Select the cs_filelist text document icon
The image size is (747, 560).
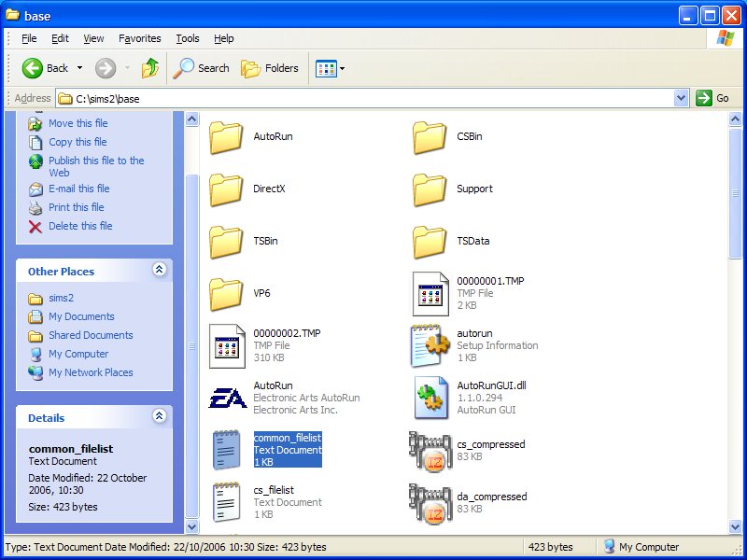point(227,502)
